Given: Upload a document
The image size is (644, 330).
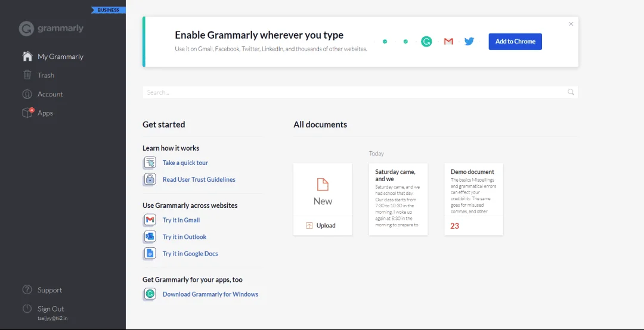Looking at the screenshot, I should (323, 225).
